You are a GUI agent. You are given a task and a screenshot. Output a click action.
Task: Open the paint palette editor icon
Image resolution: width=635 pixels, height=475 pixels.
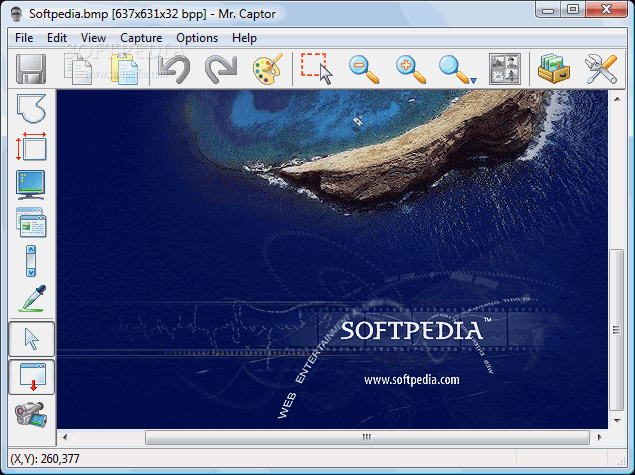point(268,69)
